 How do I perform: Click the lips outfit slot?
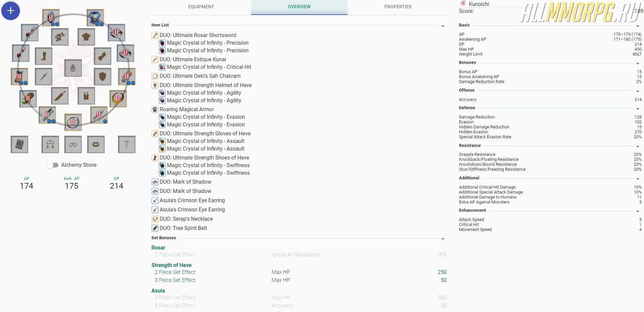click(96, 144)
